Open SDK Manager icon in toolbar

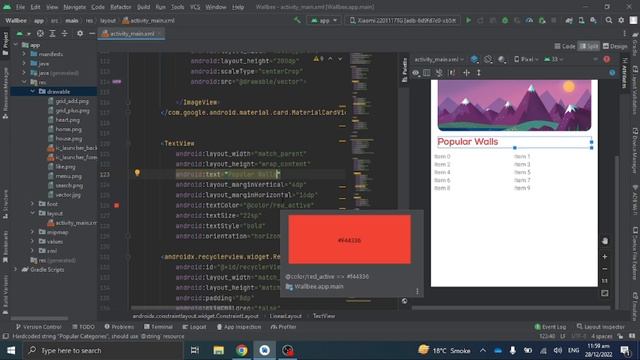(x=593, y=20)
